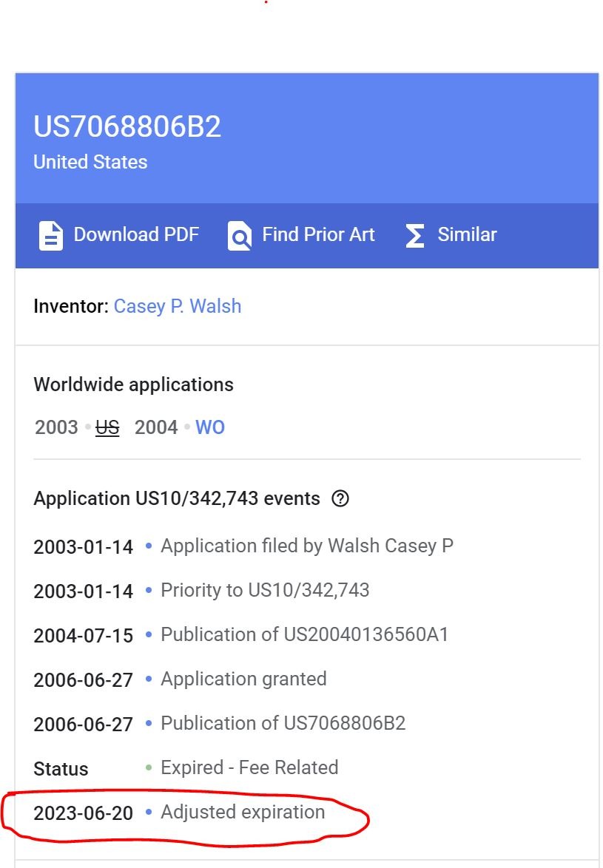
Task: Click the Publication of US7068806B2 event
Action: (219, 724)
